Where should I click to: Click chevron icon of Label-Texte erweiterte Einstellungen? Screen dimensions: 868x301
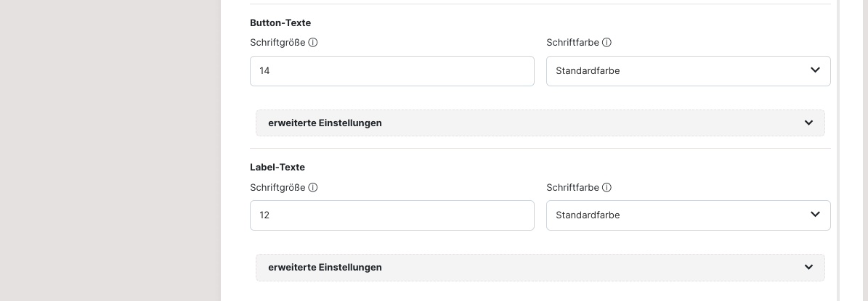coord(808,268)
